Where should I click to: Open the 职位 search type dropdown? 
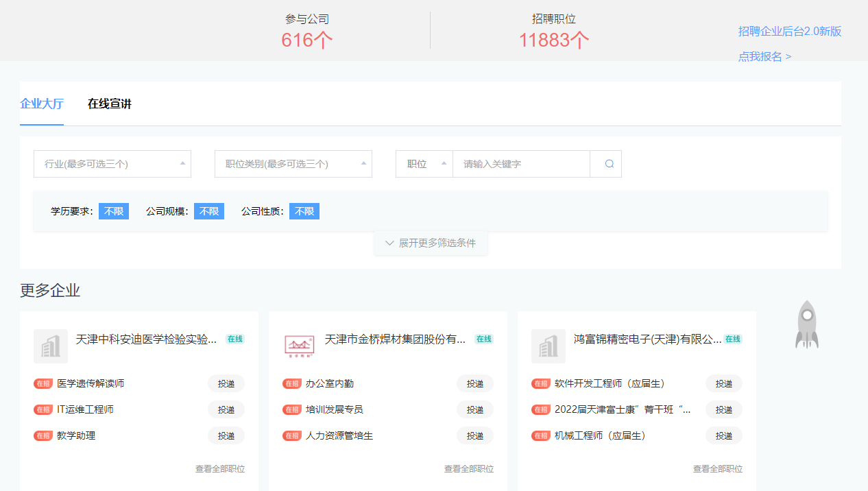tap(424, 164)
